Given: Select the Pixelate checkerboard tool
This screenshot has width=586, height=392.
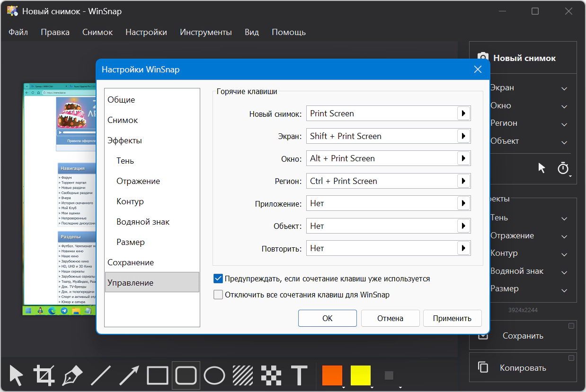Looking at the screenshot, I should click(x=271, y=375).
